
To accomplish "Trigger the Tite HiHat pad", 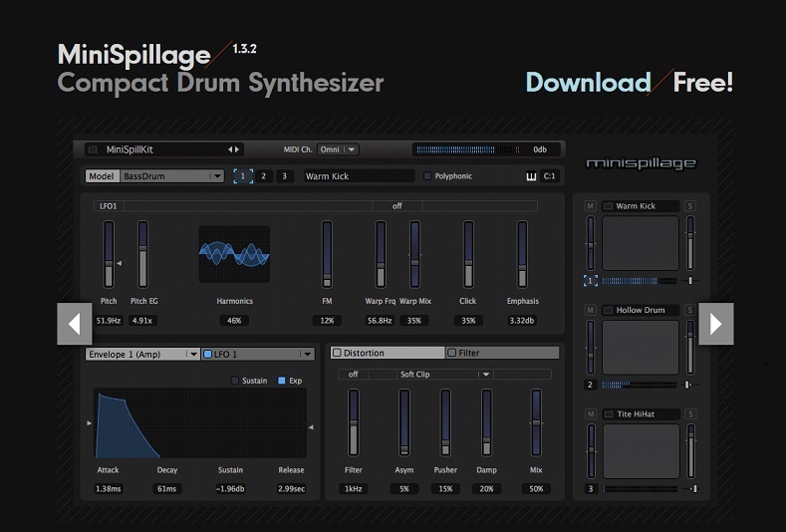I will tap(641, 451).
